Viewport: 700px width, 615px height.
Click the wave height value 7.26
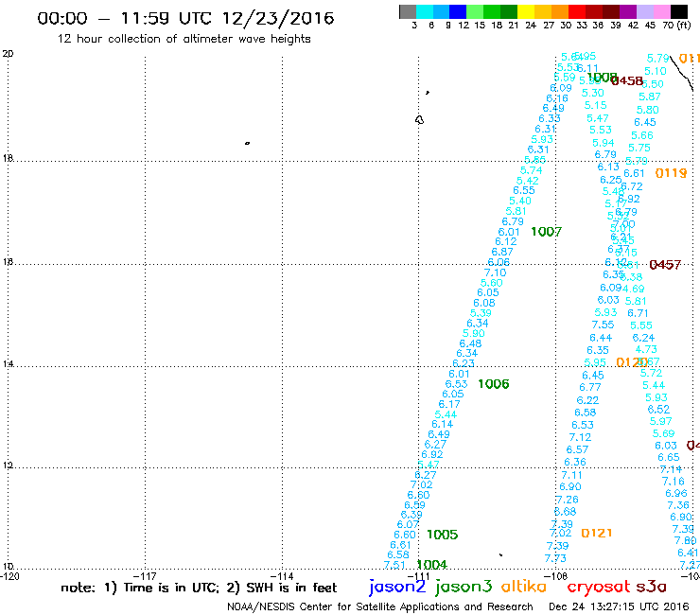(x=568, y=500)
